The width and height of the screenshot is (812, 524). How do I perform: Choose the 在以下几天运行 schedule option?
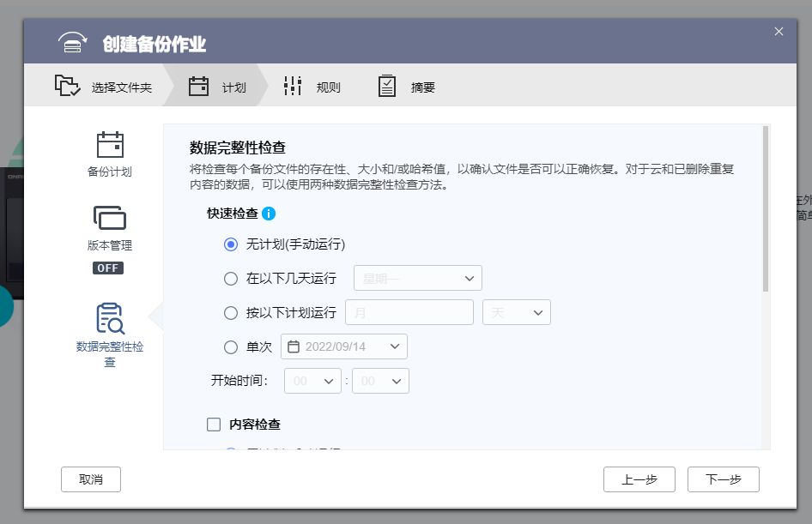(x=229, y=278)
